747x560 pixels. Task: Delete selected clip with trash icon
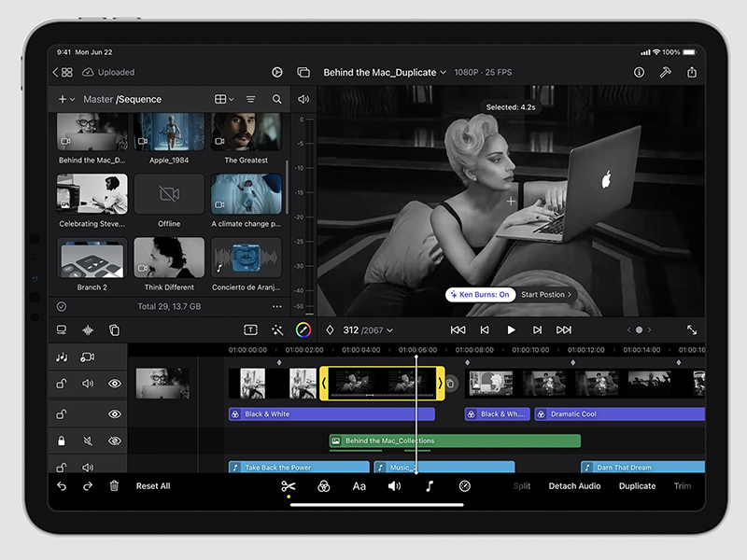coord(114,486)
